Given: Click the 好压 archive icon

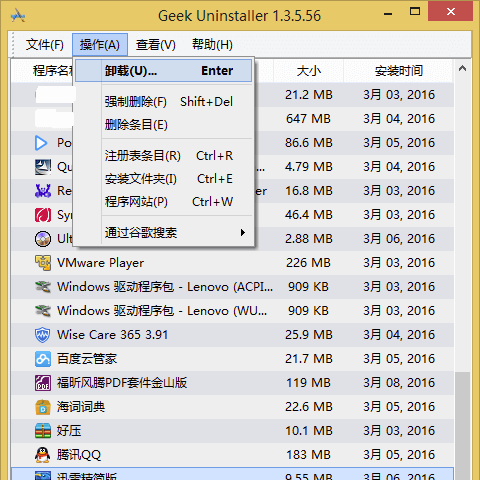Looking at the screenshot, I should point(43,431).
